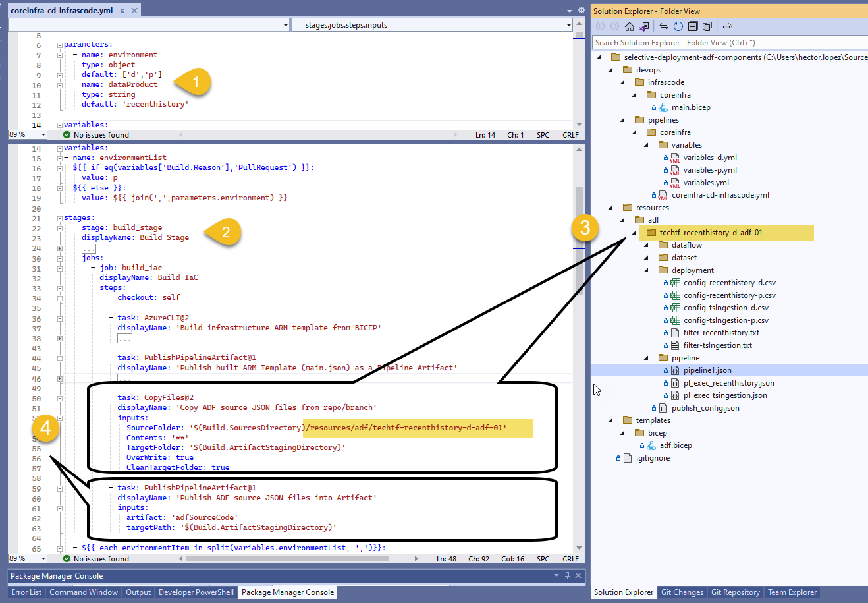Viewport: 868px width, 603px height.
Task: Click the forward navigation arrow in Solution Explorer
Action: click(614, 26)
